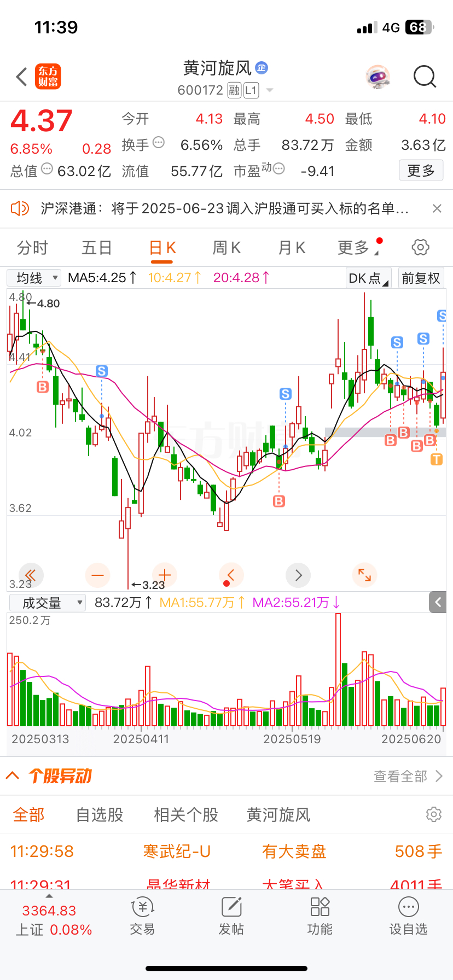Expand chart to fullscreen icon
Image resolution: width=453 pixels, height=980 pixels.
pos(364,575)
